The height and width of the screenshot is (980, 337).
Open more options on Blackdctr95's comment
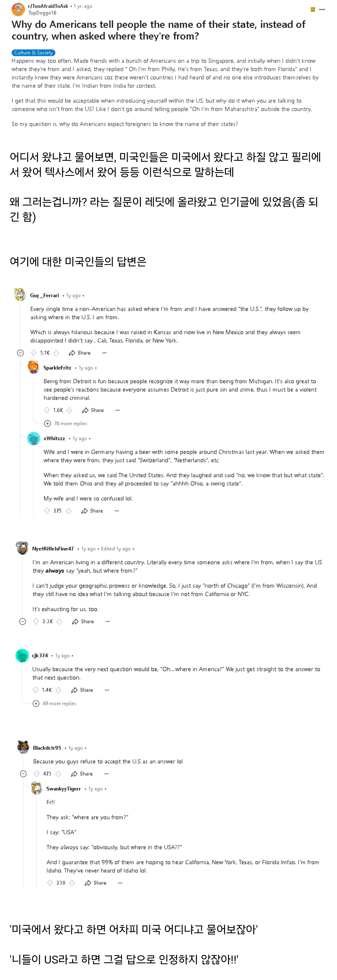pos(106,773)
